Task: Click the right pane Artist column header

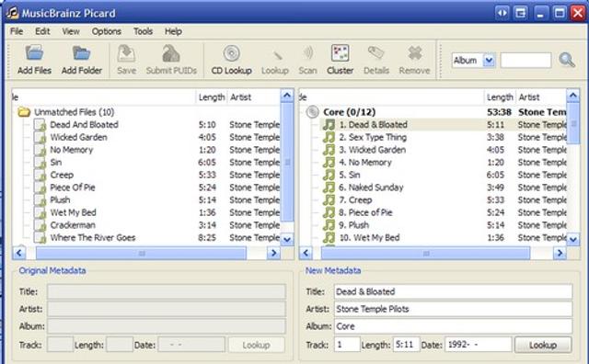Action: click(x=541, y=97)
